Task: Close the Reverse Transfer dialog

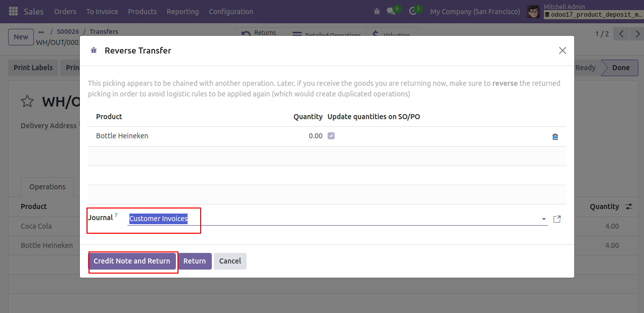Action: [562, 50]
